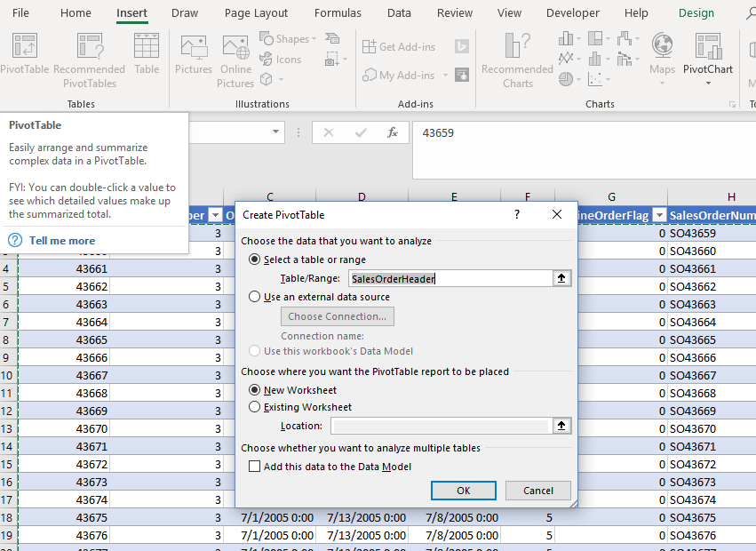Viewport: 756px width, 551px height.
Task: Click the Location input field
Action: click(442, 426)
